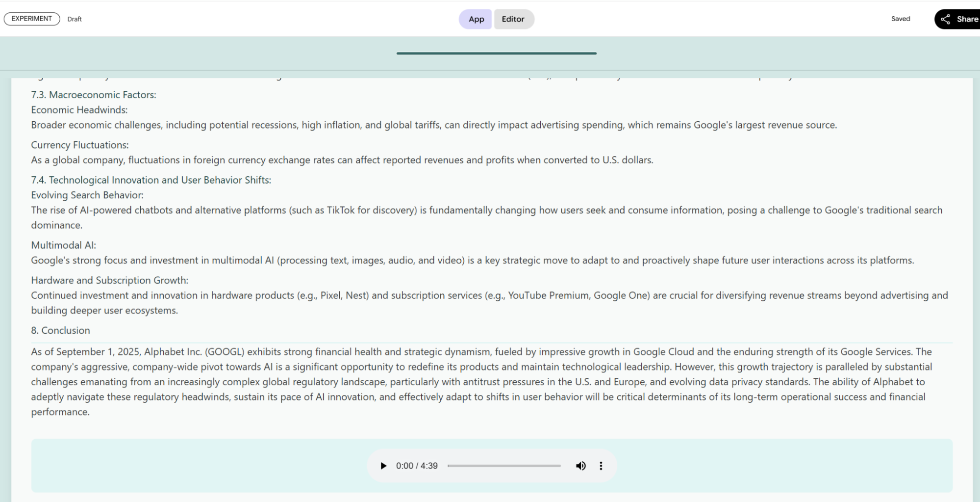Click the share network icon on Share button
Image resolution: width=980 pixels, height=502 pixels.
click(946, 19)
